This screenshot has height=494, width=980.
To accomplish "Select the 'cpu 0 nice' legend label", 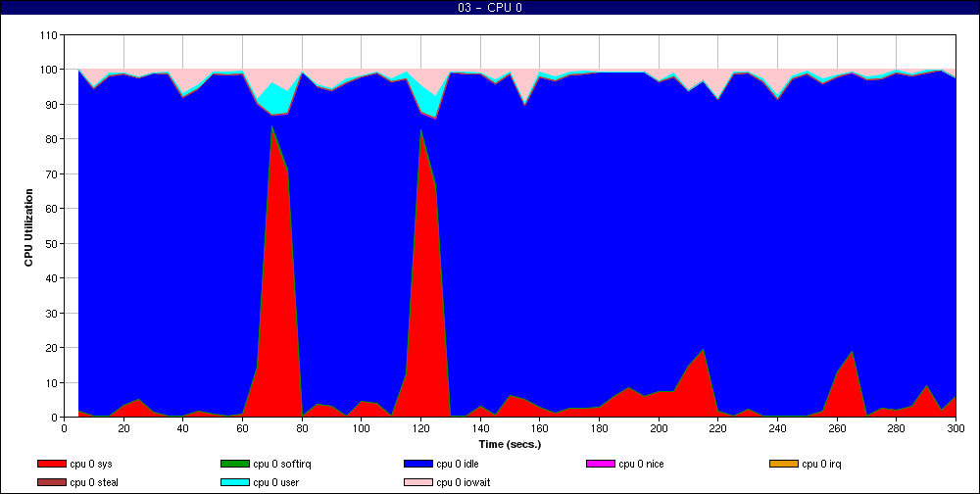I will click(x=641, y=464).
